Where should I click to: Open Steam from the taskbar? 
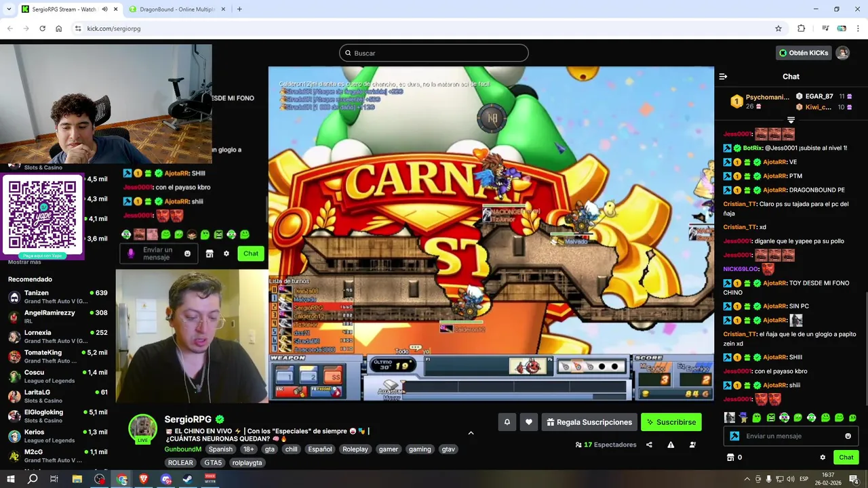click(188, 479)
